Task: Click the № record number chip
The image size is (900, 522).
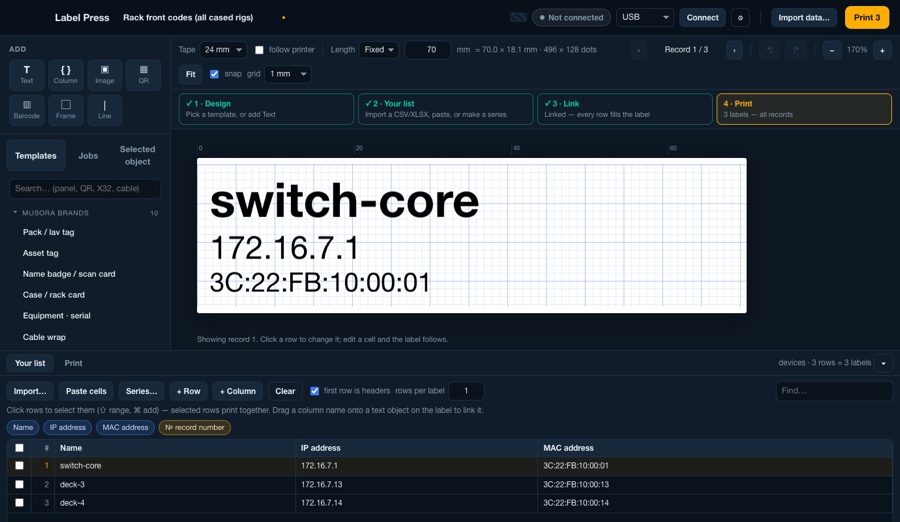Action: coord(195,428)
